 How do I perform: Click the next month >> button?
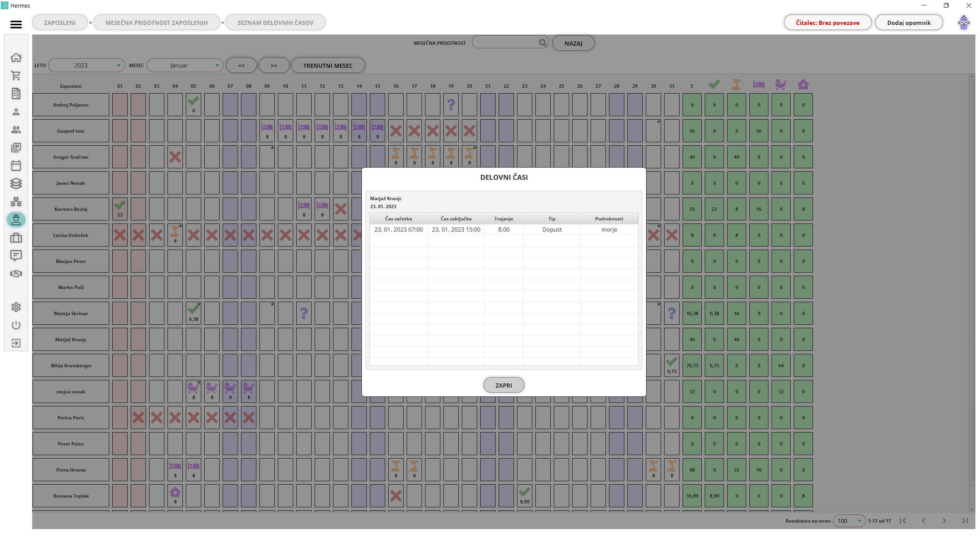point(274,66)
